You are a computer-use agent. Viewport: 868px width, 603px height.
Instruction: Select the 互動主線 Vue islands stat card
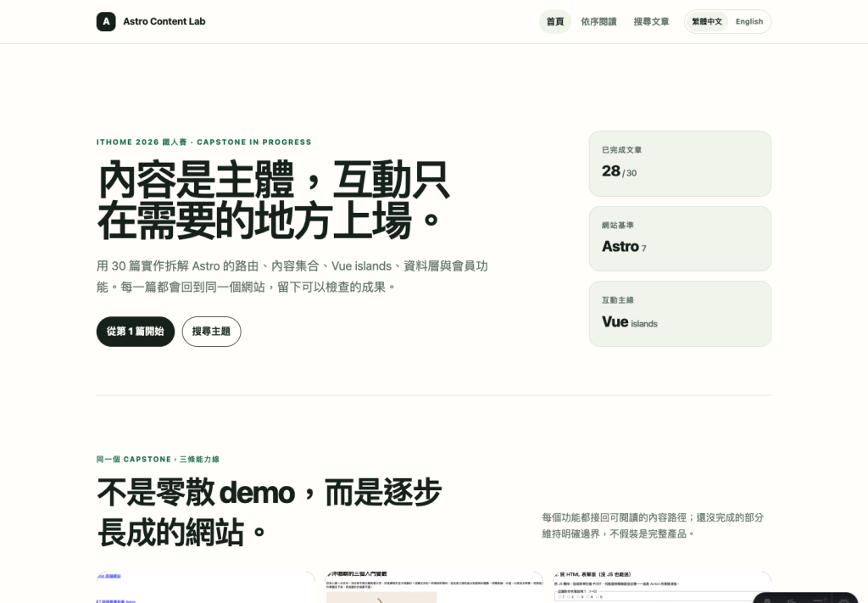[680, 314]
